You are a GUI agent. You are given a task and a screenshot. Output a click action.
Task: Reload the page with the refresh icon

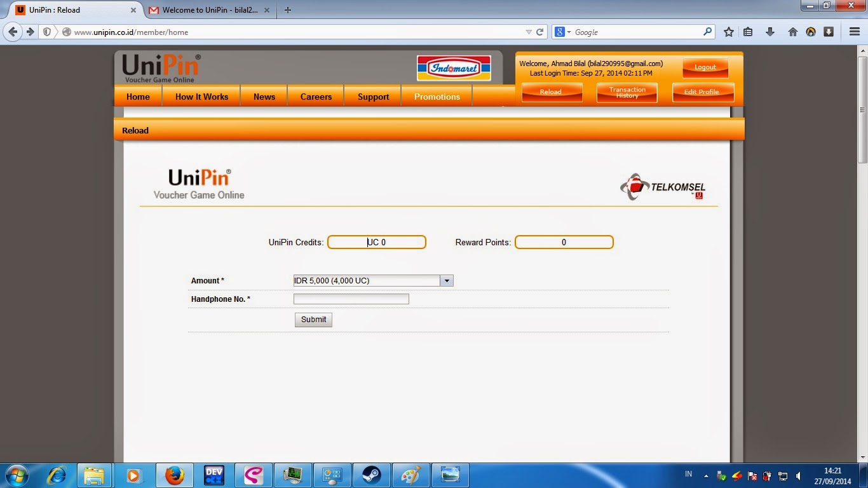click(x=540, y=32)
